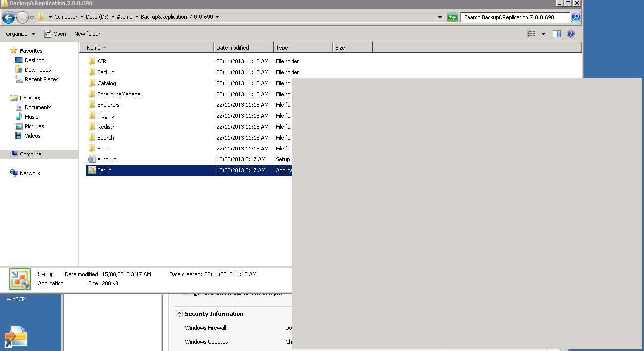The width and height of the screenshot is (644, 351).
Task: Click Windows Updates label in background window
Action: [207, 342]
